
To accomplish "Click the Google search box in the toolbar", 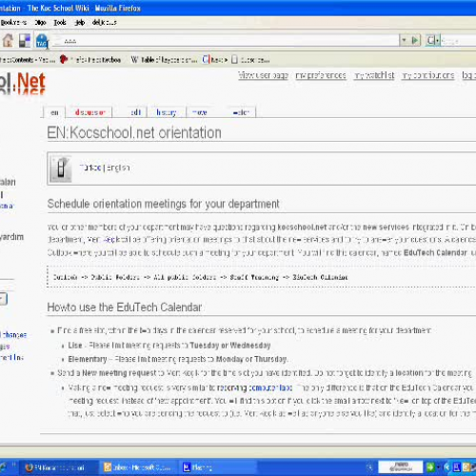I will (459, 41).
